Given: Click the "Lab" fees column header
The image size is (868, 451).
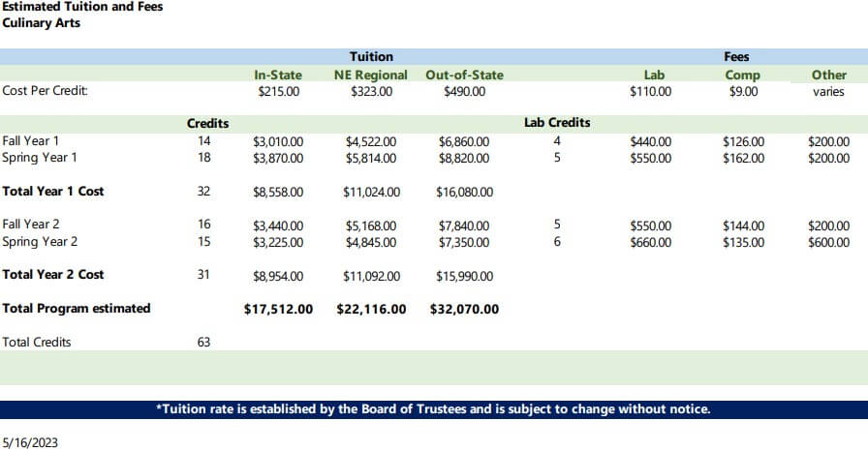Looking at the screenshot, I should [654, 75].
